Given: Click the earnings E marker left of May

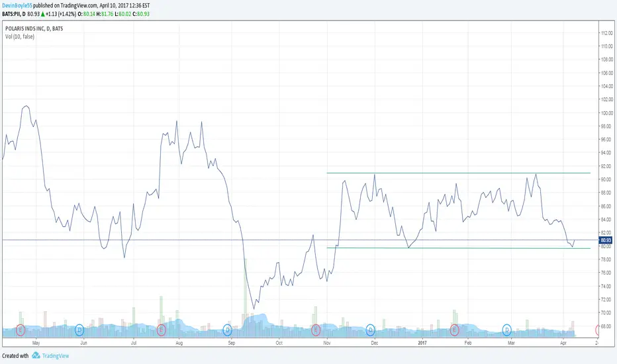Looking at the screenshot, I should pyautogui.click(x=21, y=330).
